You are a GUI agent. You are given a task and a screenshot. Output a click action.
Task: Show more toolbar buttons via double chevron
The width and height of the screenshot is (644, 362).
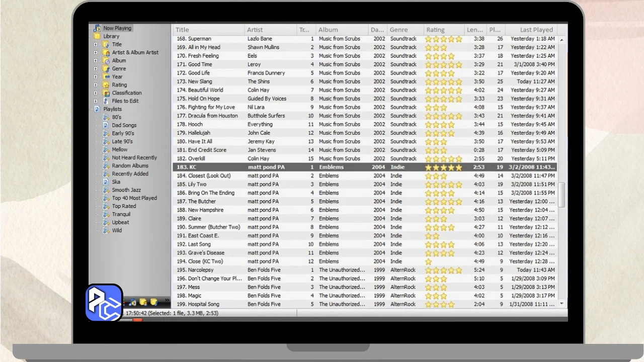pyautogui.click(x=167, y=300)
